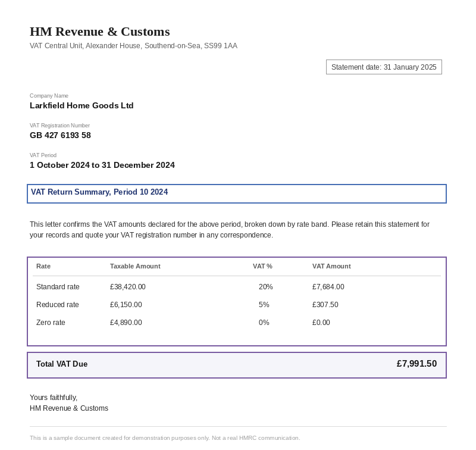Click the VAT Period label

[x=43, y=155]
